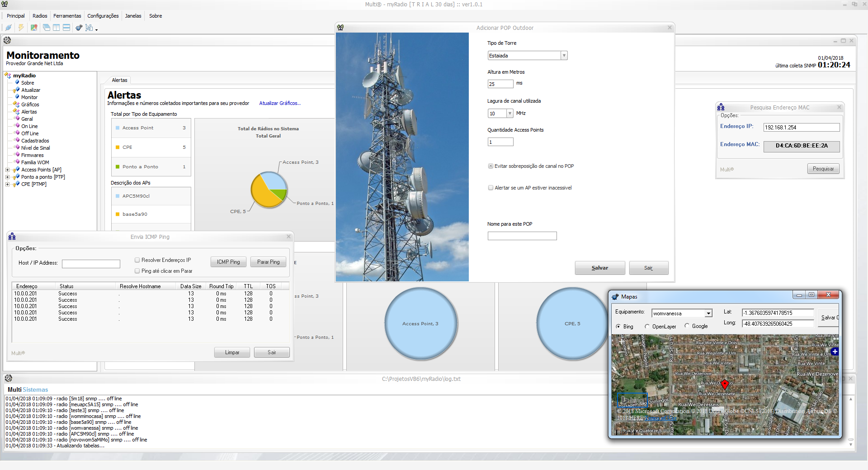Click the plug connection toolbar icon
Screen dimensions: 868x470
coord(8,28)
